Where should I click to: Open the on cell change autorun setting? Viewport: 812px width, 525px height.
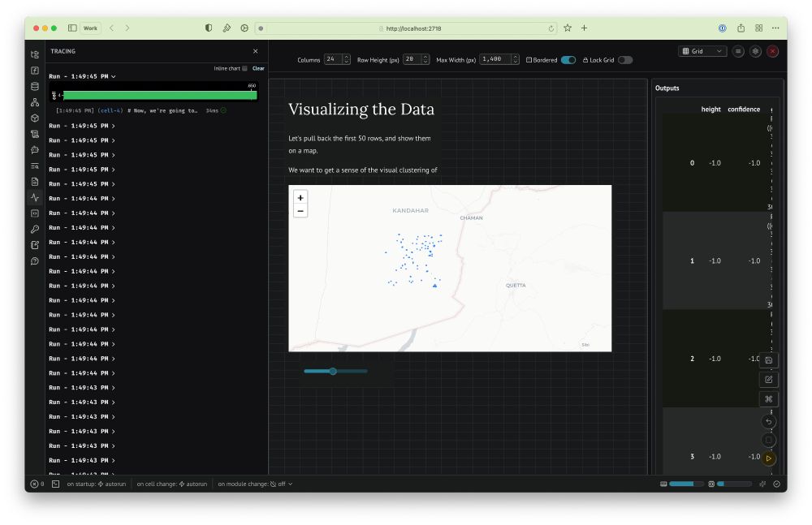172,484
